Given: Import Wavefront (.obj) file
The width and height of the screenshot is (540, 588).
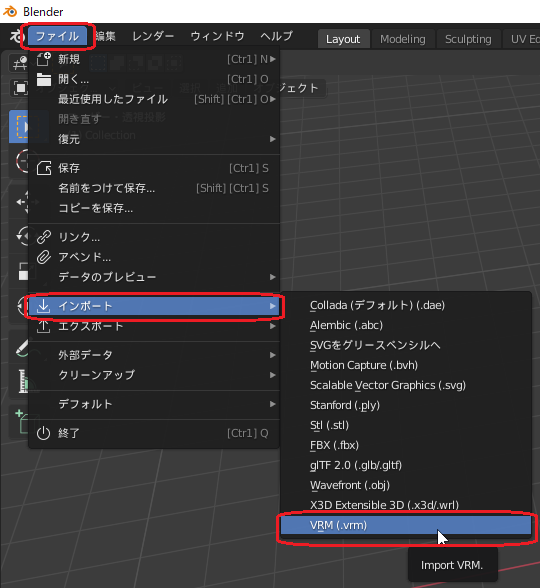Looking at the screenshot, I should coord(406,485).
